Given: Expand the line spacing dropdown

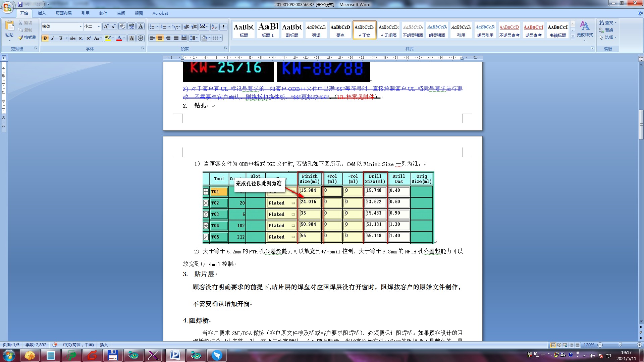Looking at the screenshot, I should tap(197, 38).
